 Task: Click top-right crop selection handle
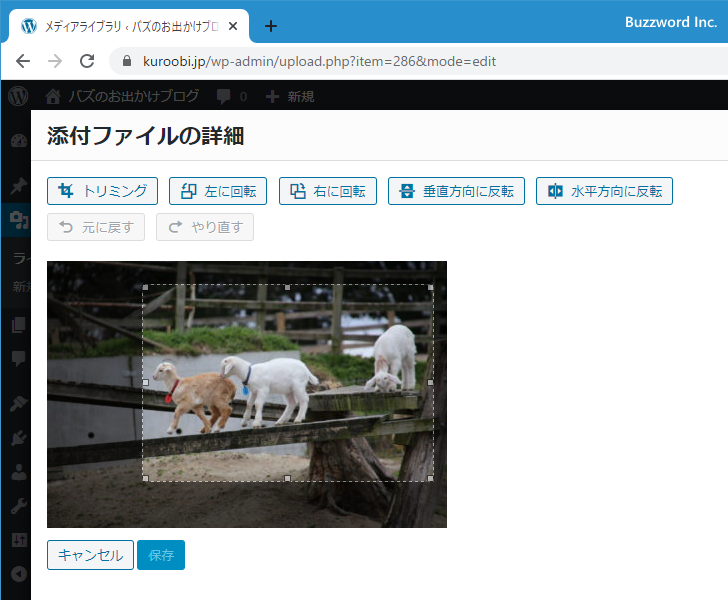tap(430, 287)
